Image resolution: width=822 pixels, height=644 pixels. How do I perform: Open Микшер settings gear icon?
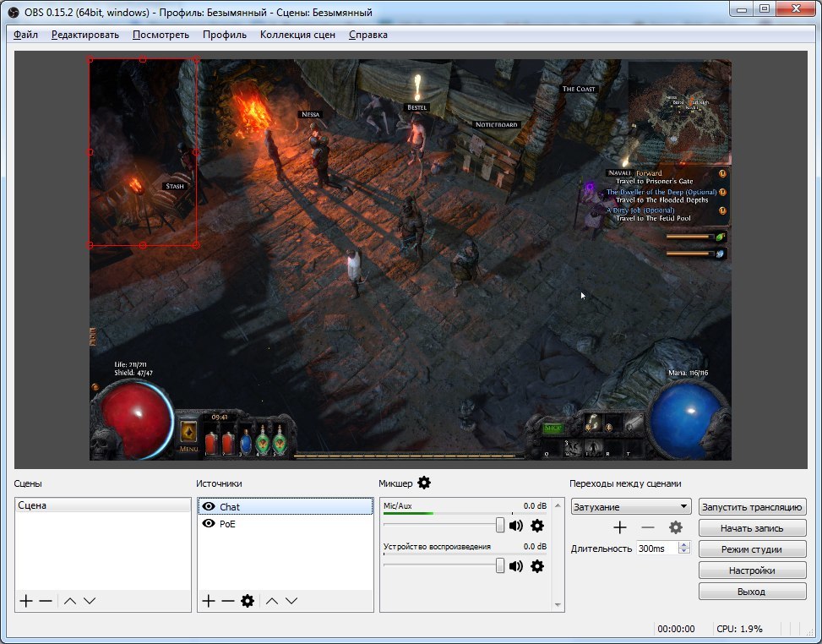pos(424,483)
